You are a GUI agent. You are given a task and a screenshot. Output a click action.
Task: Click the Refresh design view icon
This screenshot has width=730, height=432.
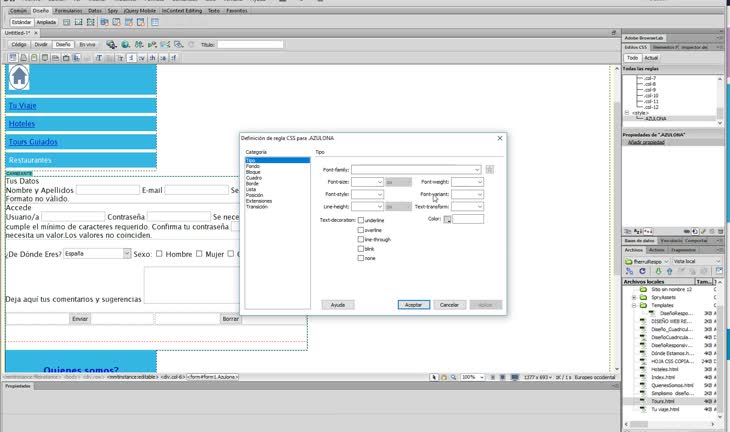click(x=191, y=45)
